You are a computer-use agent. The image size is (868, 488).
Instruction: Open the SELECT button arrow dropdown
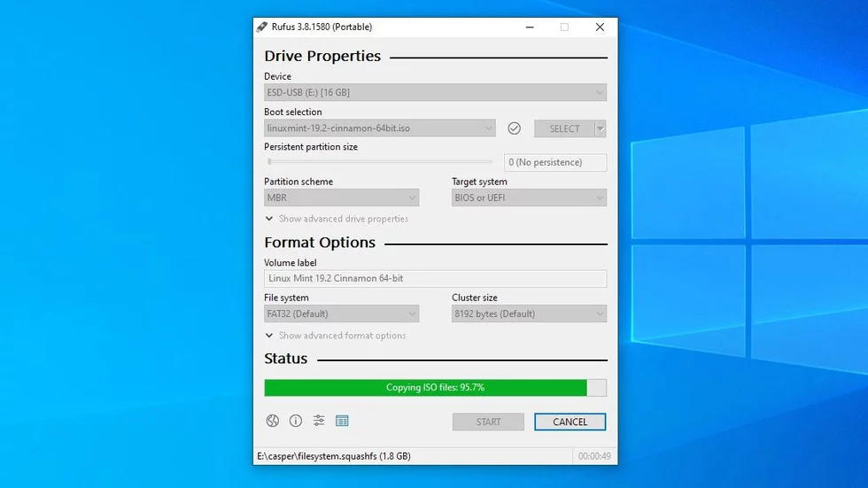601,128
